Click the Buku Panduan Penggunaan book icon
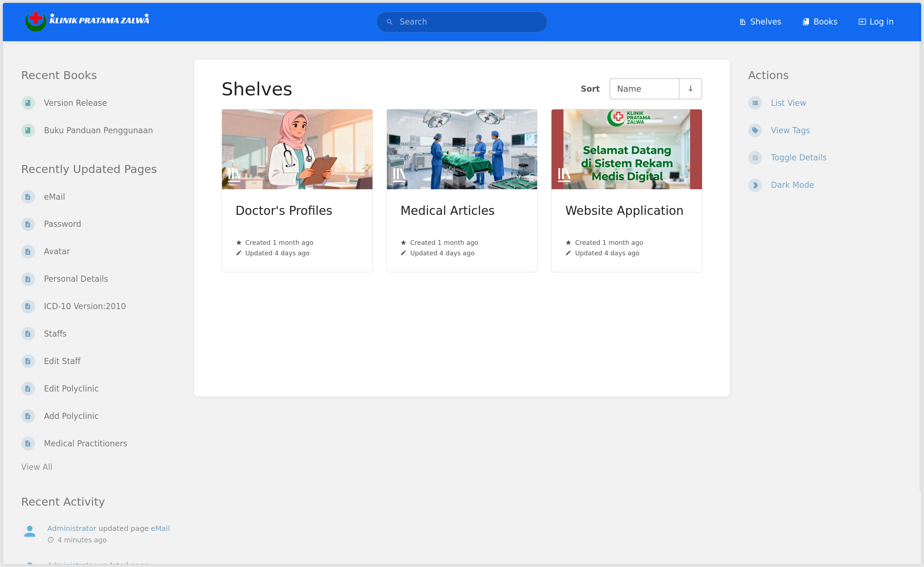This screenshot has width=924, height=567. tap(28, 130)
